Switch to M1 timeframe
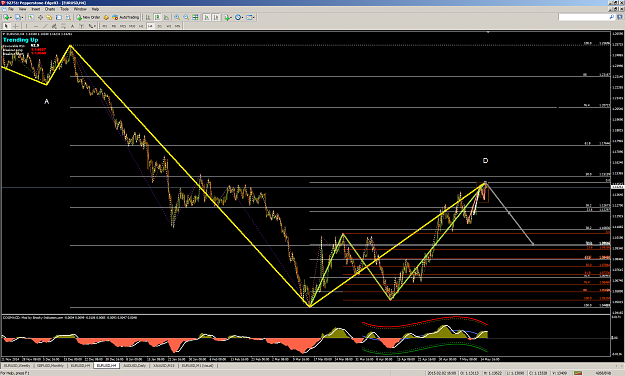The image size is (625, 376). tap(104, 26)
